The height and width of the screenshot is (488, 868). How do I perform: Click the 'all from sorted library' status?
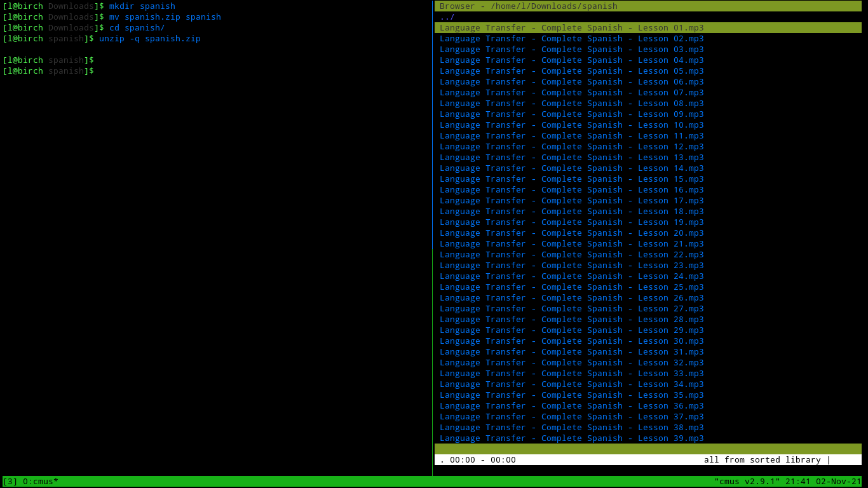click(762, 459)
